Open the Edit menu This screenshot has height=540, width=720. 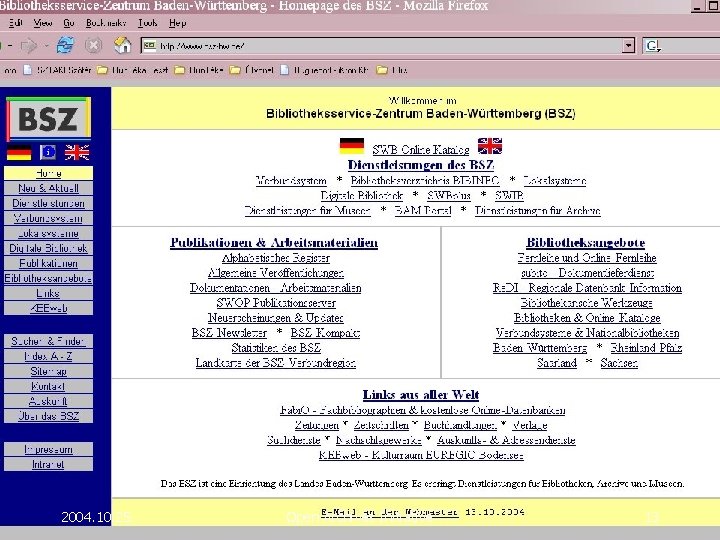(x=16, y=22)
